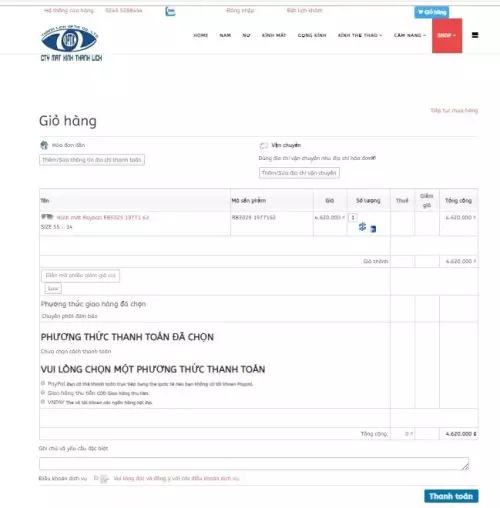Tick the terms of service checkbox
Image resolution: width=500 pixels, height=508 pixels.
coord(96,478)
